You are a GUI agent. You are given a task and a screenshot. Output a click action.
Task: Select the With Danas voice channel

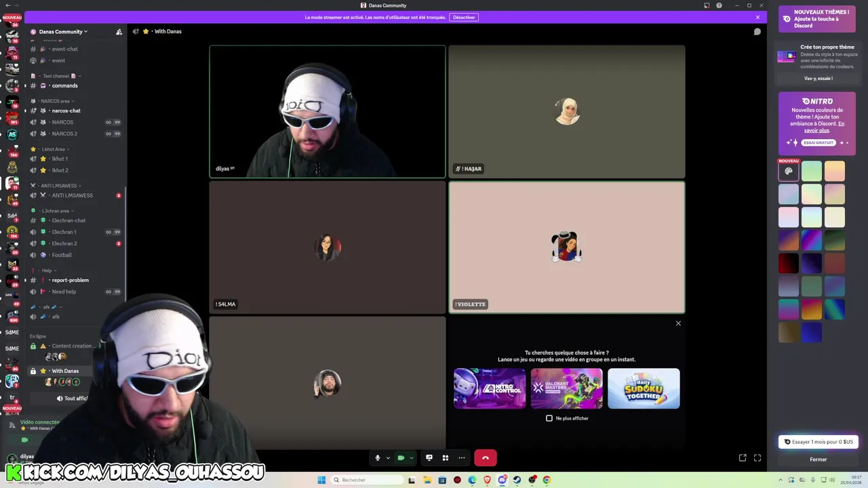[x=65, y=371]
